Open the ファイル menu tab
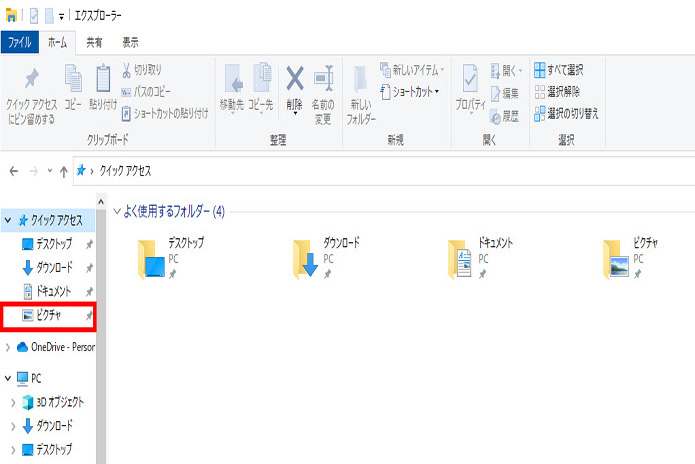 19,42
